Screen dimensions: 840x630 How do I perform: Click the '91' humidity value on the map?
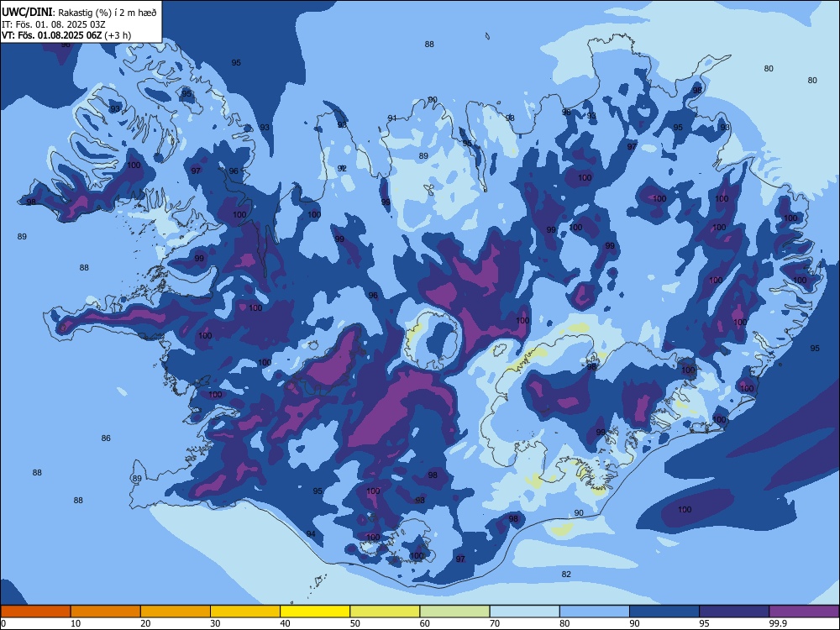click(x=392, y=118)
